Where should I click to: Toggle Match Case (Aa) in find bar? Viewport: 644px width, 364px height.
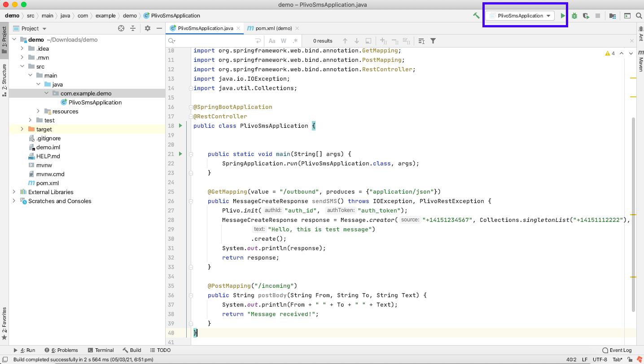coord(272,41)
